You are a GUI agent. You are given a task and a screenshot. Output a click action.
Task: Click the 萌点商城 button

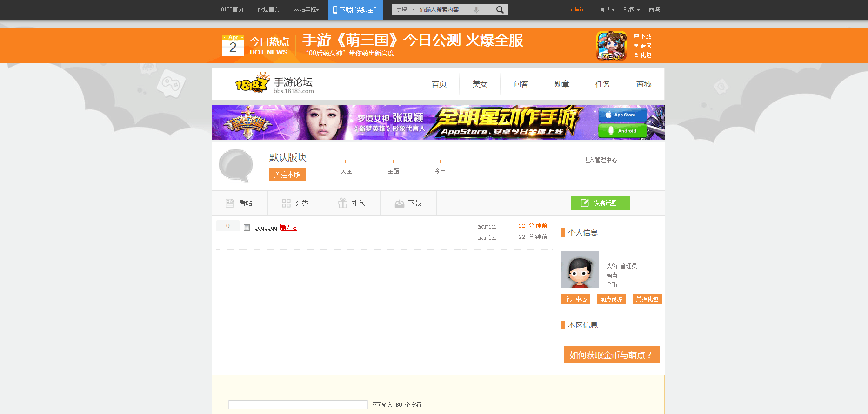click(612, 299)
